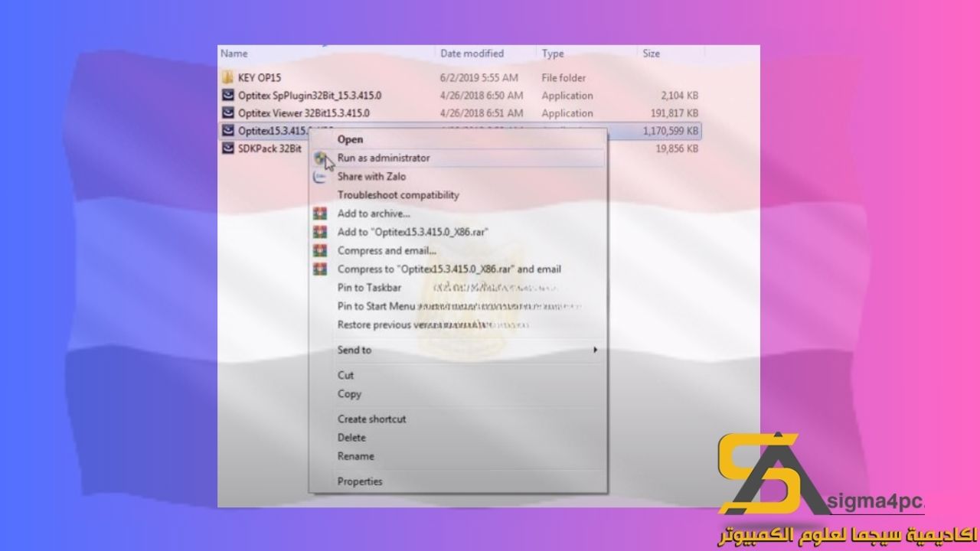This screenshot has width=980, height=551.
Task: Select file name SDKPack 32Bit
Action: coord(269,149)
